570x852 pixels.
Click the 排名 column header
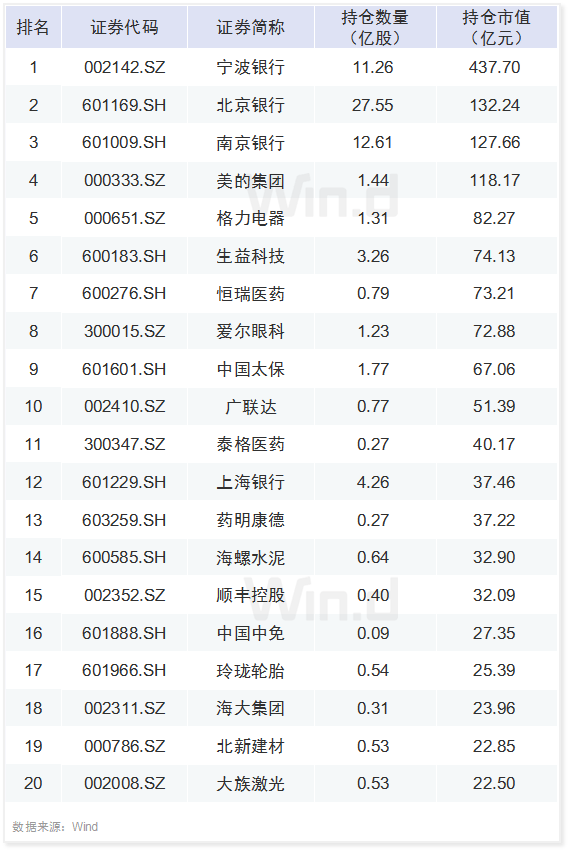[33, 27]
